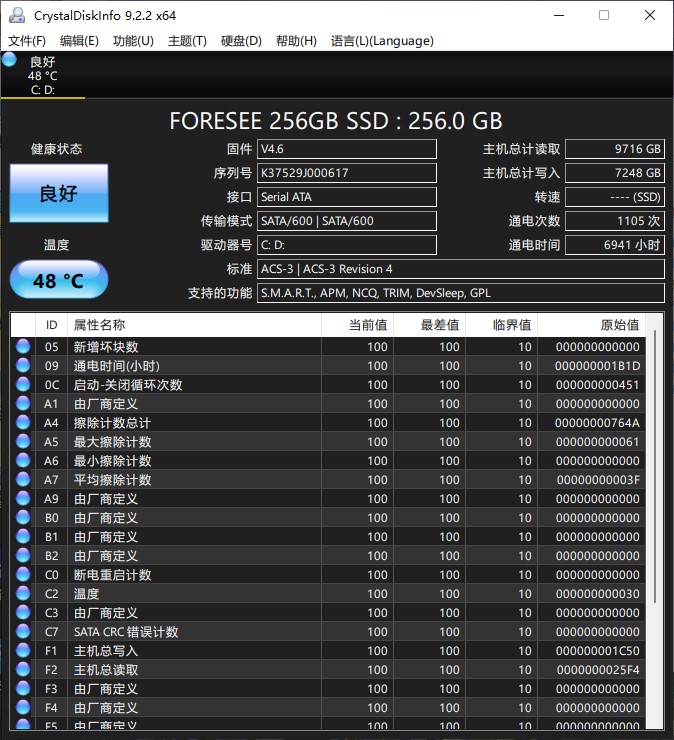Open the 主题(T) menu
Image resolution: width=674 pixels, height=740 pixels.
tap(187, 41)
